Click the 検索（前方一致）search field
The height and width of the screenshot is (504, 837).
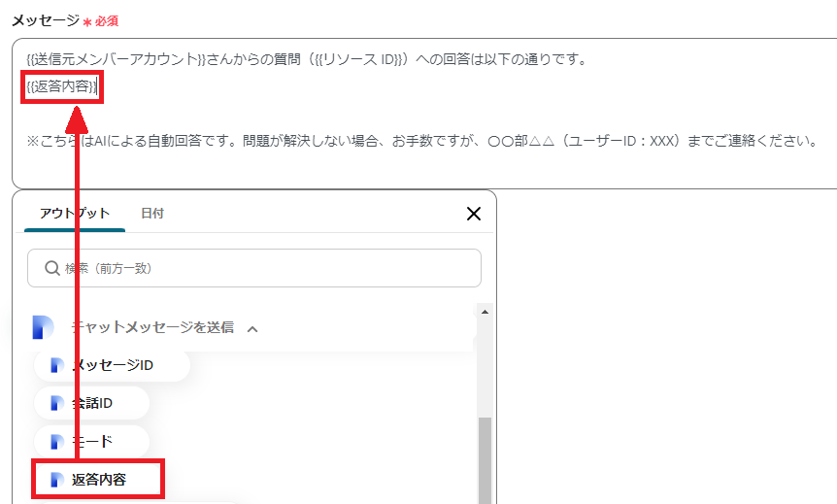(254, 268)
